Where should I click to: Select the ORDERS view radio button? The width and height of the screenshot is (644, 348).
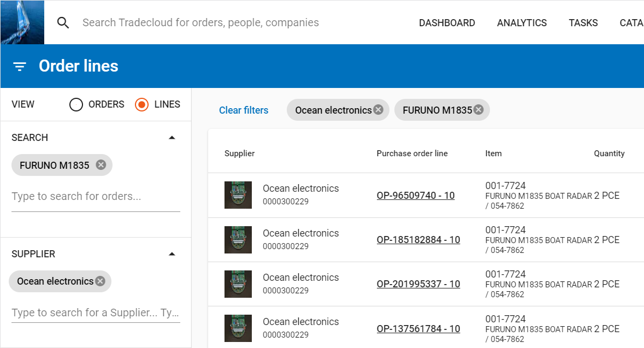(76, 105)
